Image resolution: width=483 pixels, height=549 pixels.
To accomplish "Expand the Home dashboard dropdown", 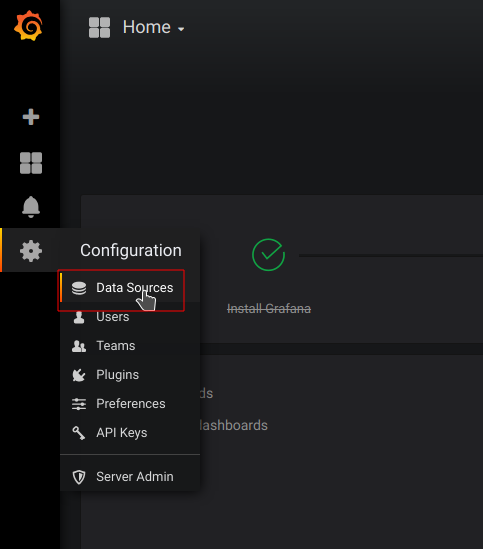I will 154,27.
